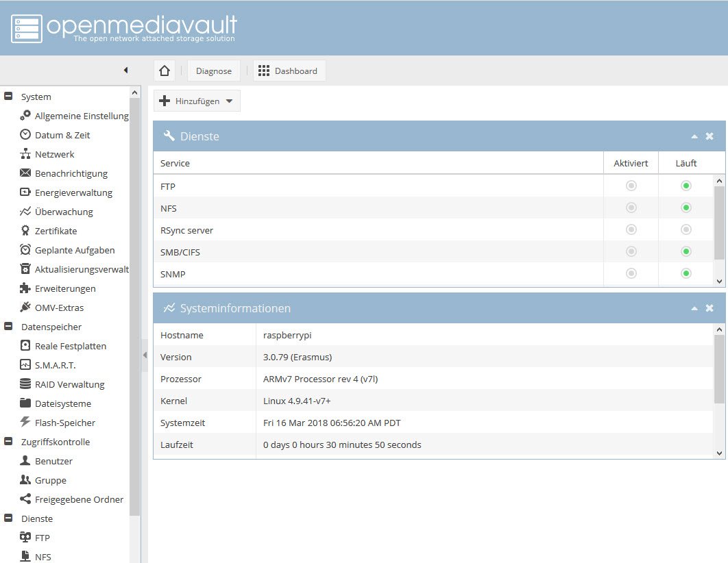
Task: Click NFS Läuft green indicator
Action: (685, 208)
